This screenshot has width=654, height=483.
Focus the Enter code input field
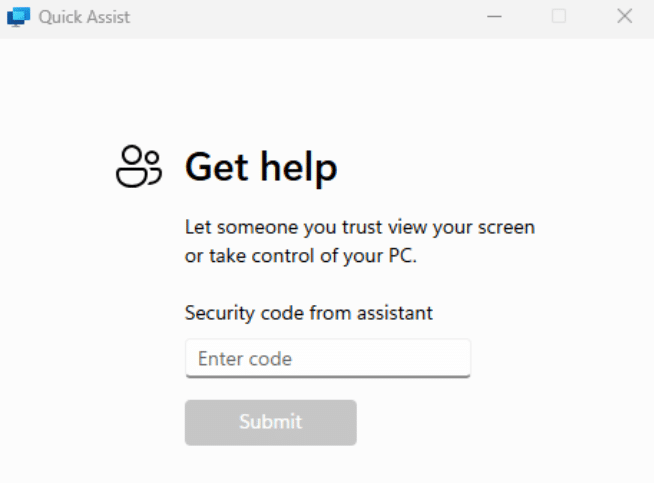pos(327,359)
